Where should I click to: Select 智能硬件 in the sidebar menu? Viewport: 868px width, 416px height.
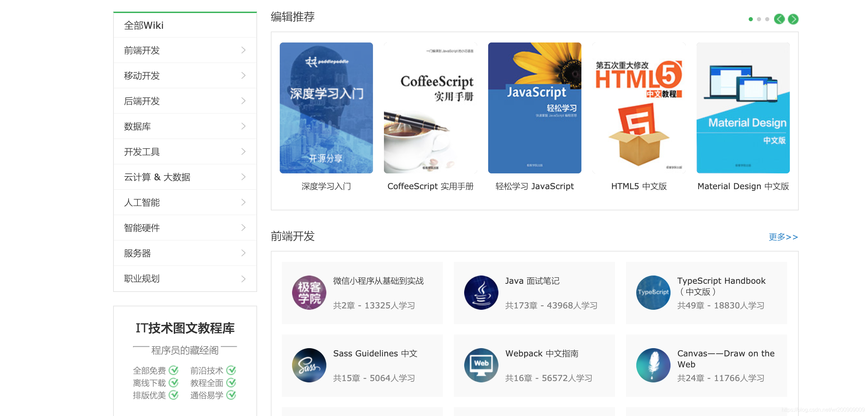185,228
